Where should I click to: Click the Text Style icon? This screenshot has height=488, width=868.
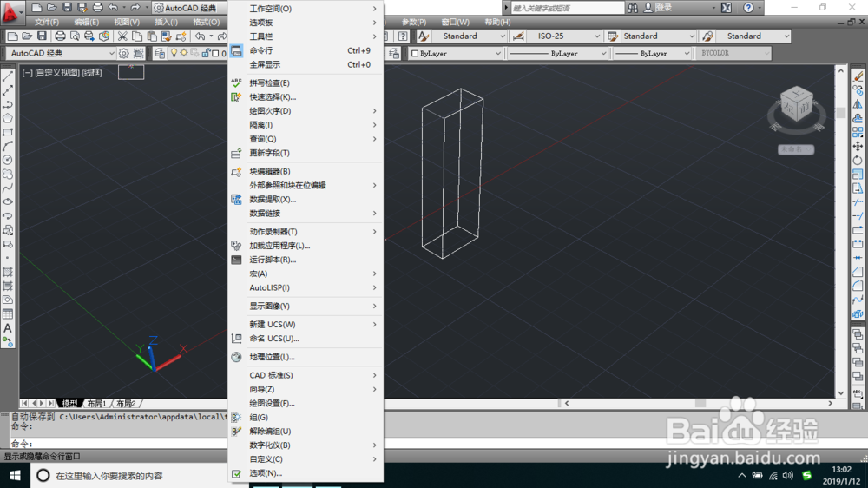424,36
